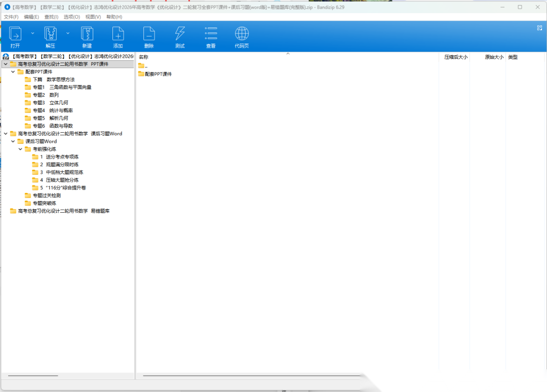Click the 测试 (Test) lightning icon
Screen dimensions: 547x392
tap(180, 34)
